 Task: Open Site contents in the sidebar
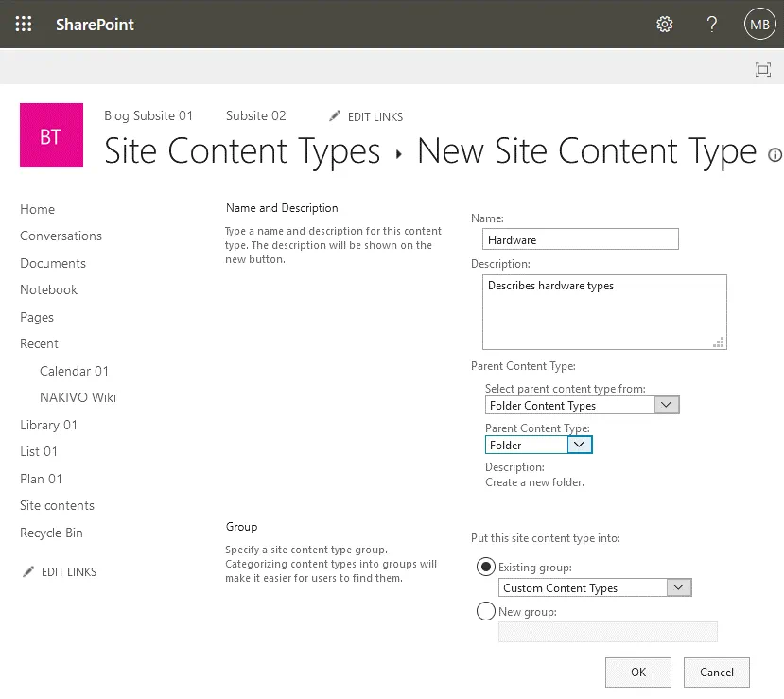pos(58,505)
